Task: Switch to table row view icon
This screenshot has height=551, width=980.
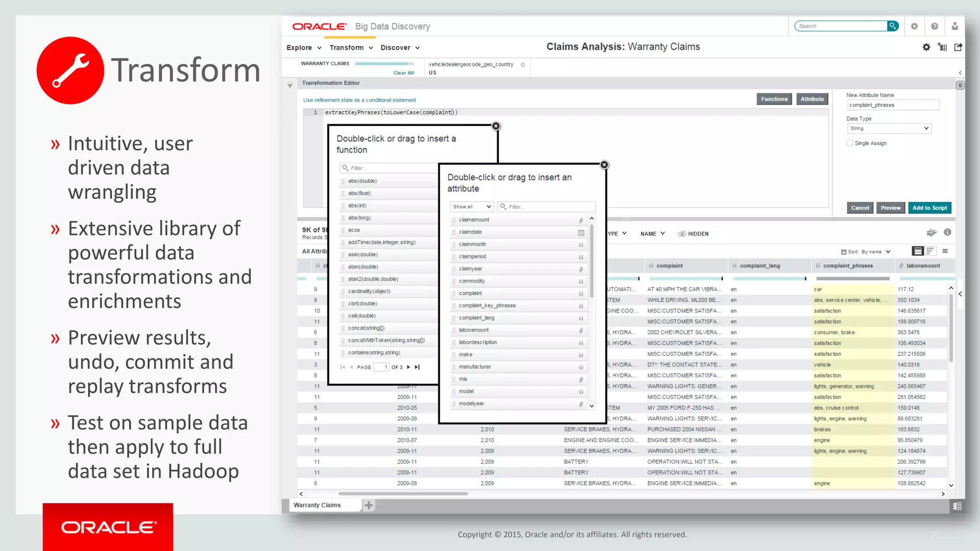Action: (917, 251)
